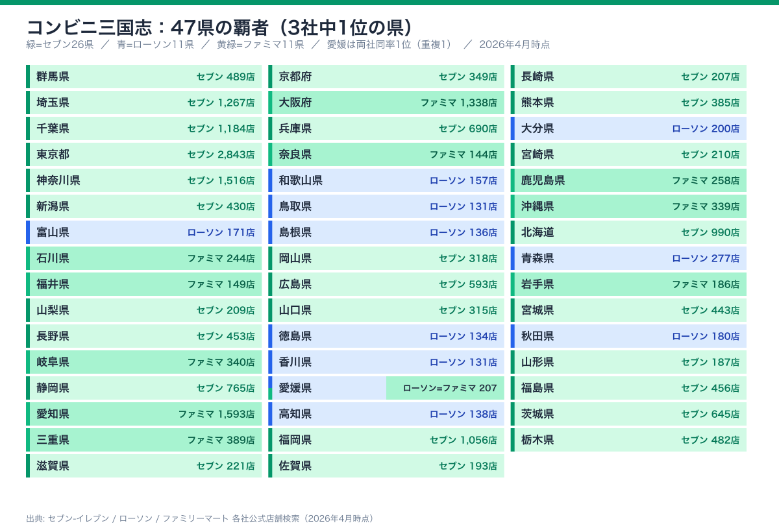Select the 山梨県 row
The height and width of the screenshot is (532, 779).
[144, 310]
